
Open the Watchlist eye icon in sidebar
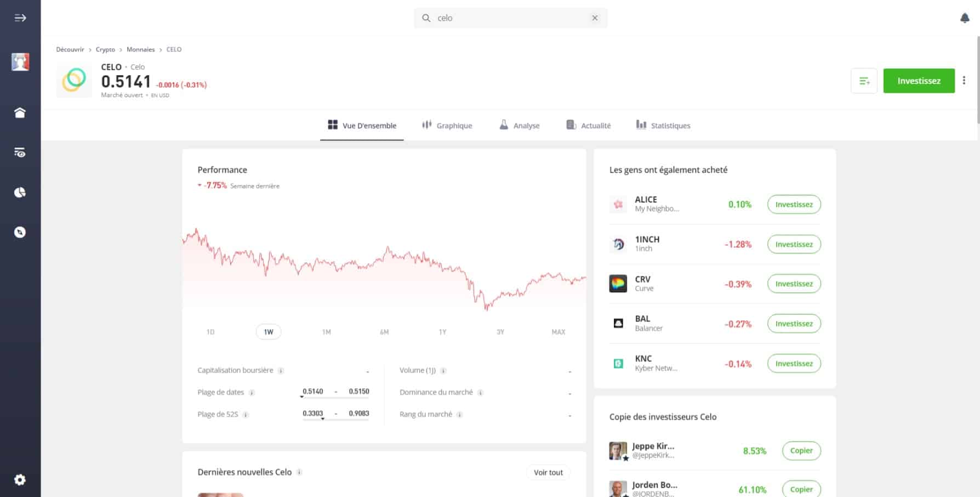click(x=20, y=153)
